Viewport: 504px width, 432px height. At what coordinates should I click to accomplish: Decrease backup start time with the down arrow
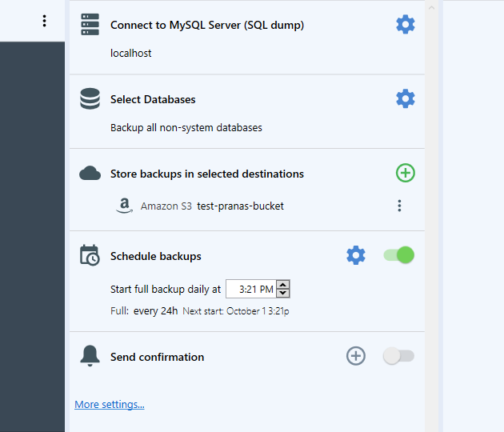click(x=283, y=293)
